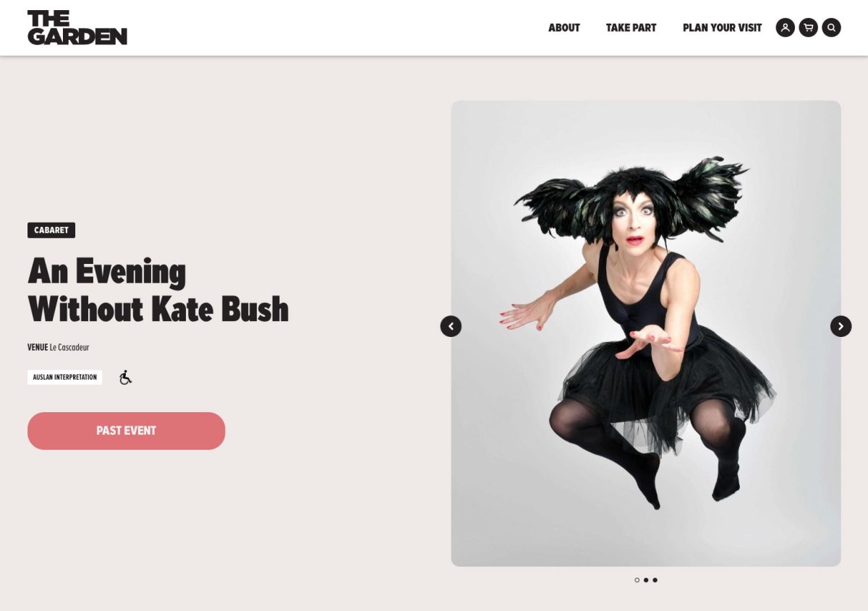Click the Past Event button
The image size is (868, 611).
pos(127,431)
